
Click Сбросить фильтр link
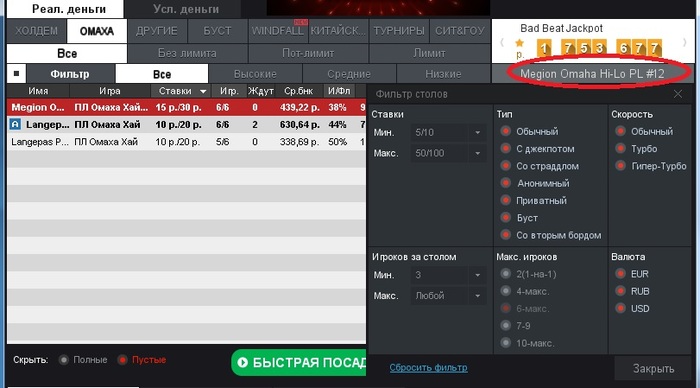(429, 367)
